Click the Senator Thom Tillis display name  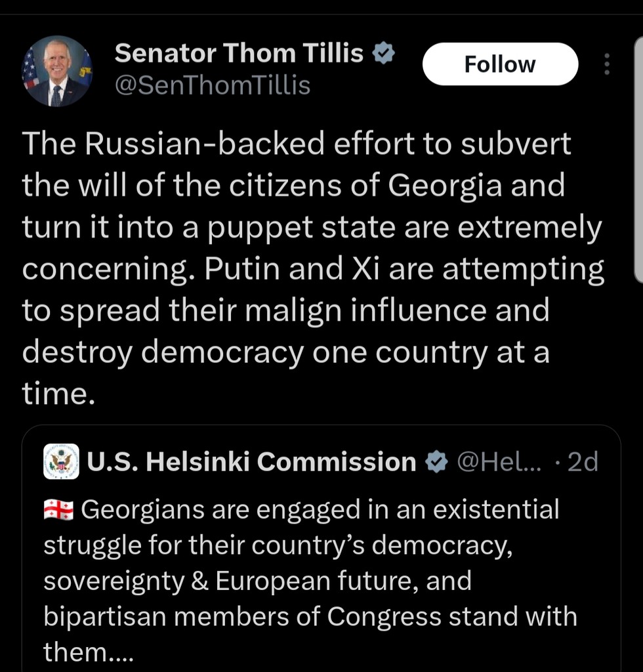(239, 54)
